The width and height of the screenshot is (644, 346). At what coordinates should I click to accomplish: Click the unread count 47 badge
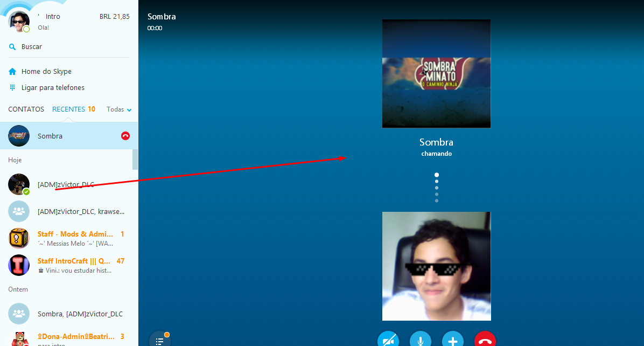pos(120,261)
